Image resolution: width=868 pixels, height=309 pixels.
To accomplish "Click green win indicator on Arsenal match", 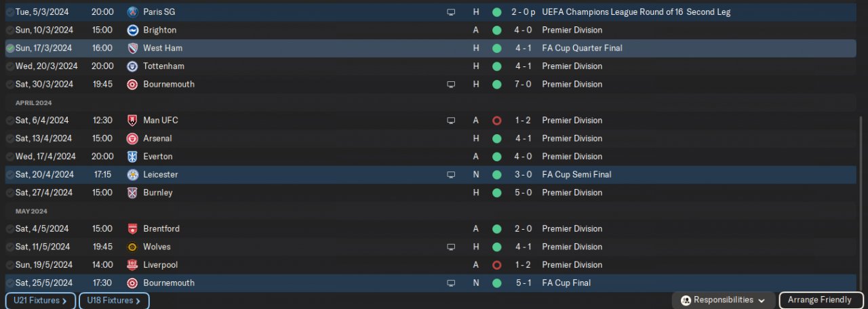I will click(496, 138).
